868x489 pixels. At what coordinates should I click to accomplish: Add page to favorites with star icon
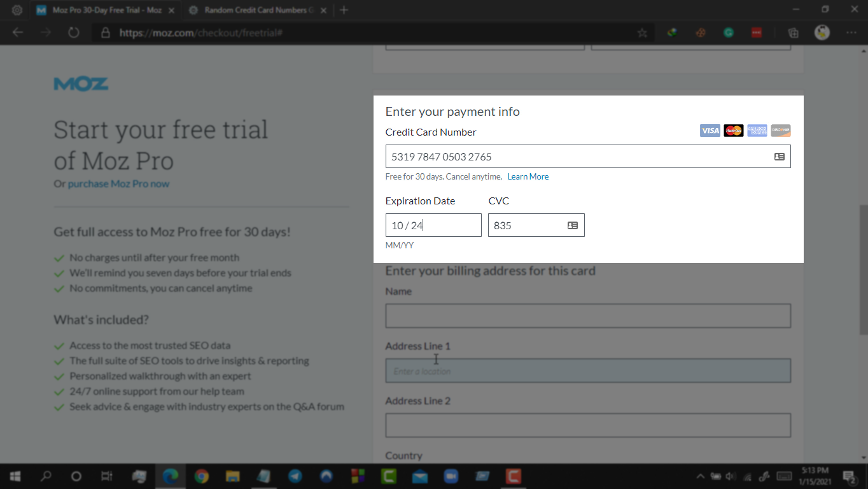642,32
